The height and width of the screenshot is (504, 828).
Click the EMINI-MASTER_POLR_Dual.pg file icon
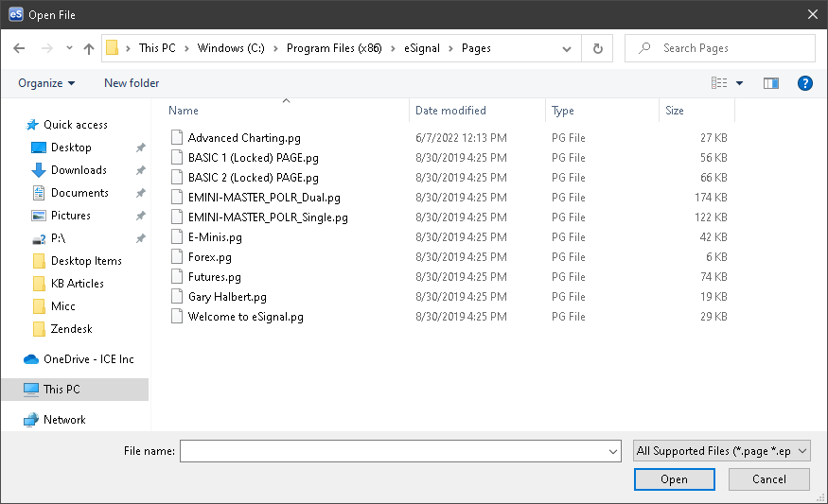click(177, 198)
